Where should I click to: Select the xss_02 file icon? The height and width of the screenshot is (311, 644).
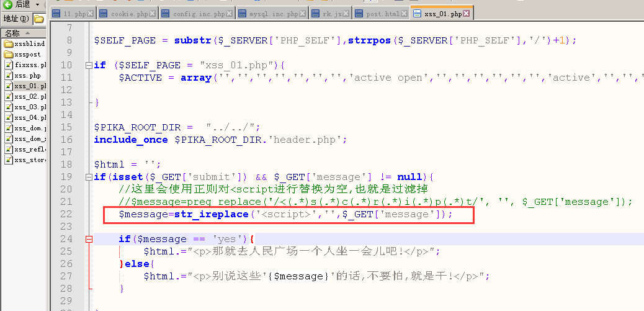click(9, 97)
